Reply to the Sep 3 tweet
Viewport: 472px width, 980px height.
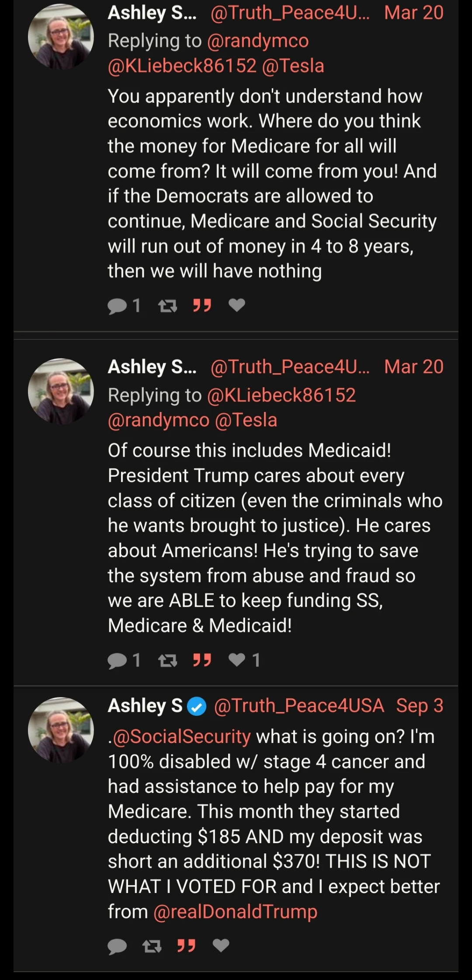pyautogui.click(x=117, y=946)
